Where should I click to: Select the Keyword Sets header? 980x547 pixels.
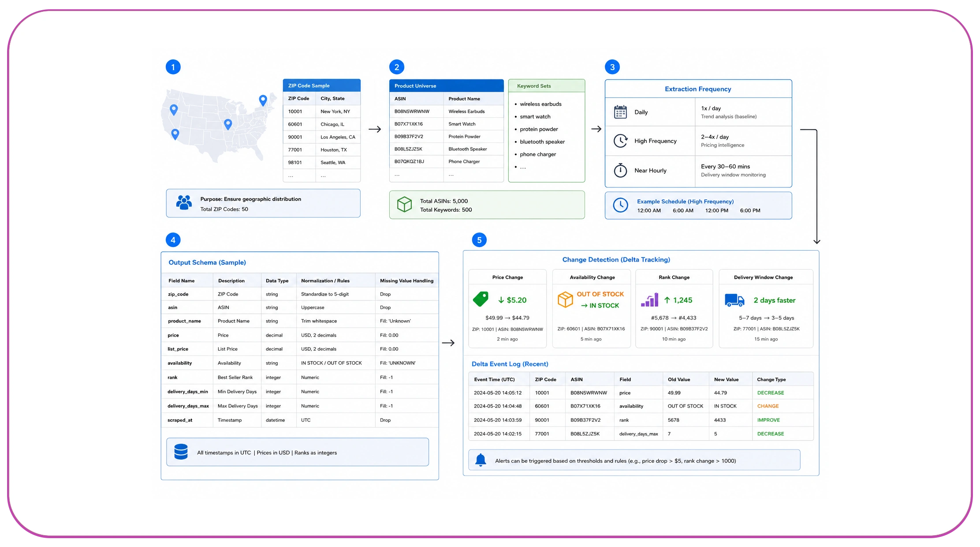click(547, 86)
